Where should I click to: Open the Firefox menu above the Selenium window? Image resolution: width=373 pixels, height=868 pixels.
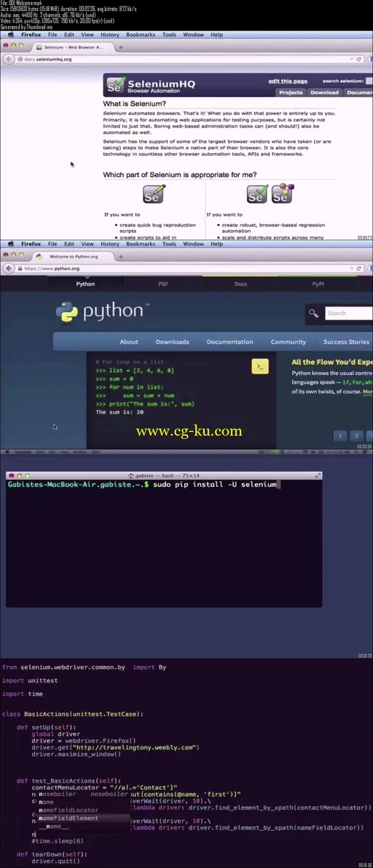pyautogui.click(x=31, y=34)
